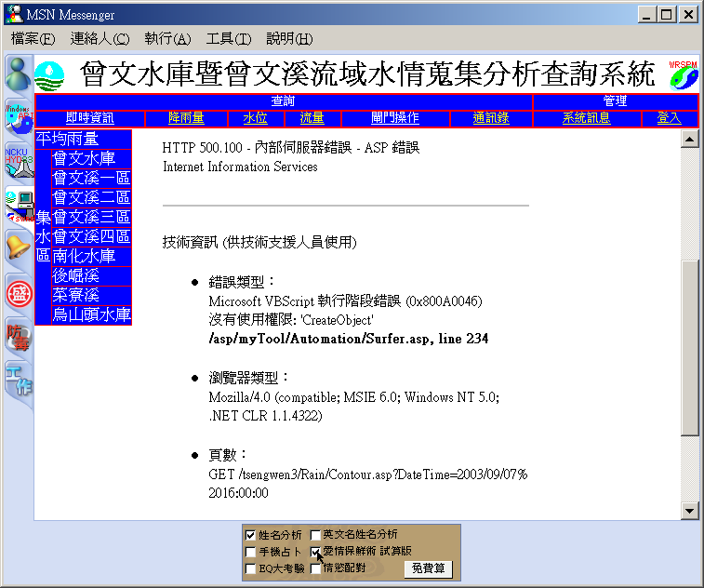Viewport: 704px width, 588px height.
Task: Enable the 手機占卜 checkbox
Action: pos(250,552)
